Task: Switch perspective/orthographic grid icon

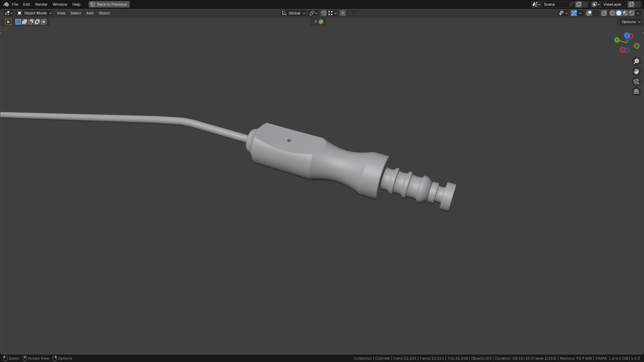Action: [x=636, y=92]
